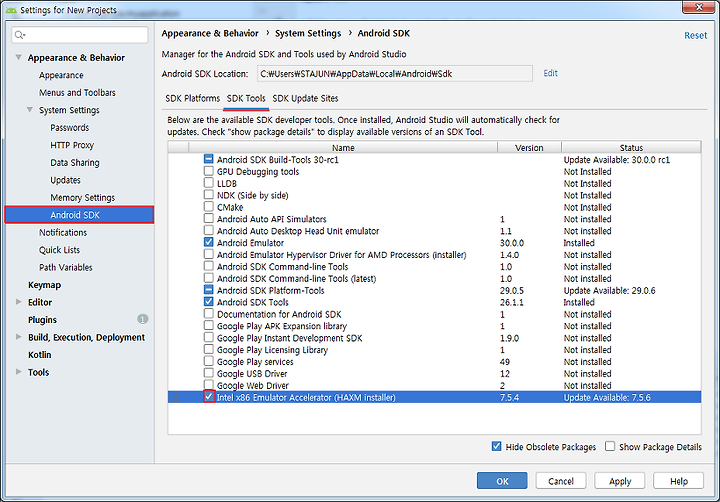The height and width of the screenshot is (502, 720).
Task: Click the Apply button
Action: (619, 481)
